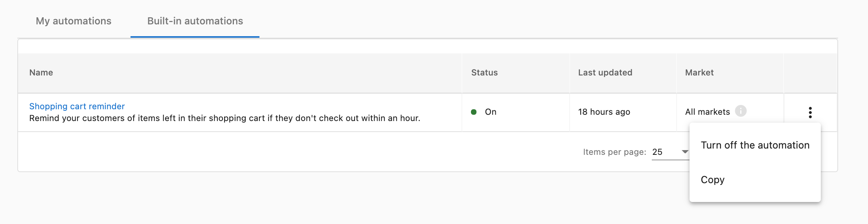868x224 pixels.
Task: Click the 25 items per page value
Action: coord(657,152)
